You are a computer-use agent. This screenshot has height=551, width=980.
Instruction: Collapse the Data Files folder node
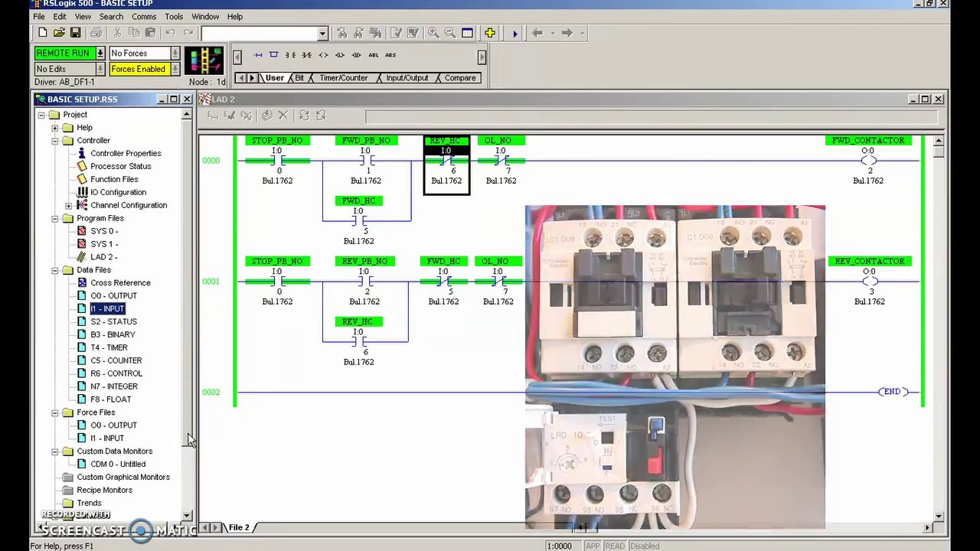click(55, 270)
